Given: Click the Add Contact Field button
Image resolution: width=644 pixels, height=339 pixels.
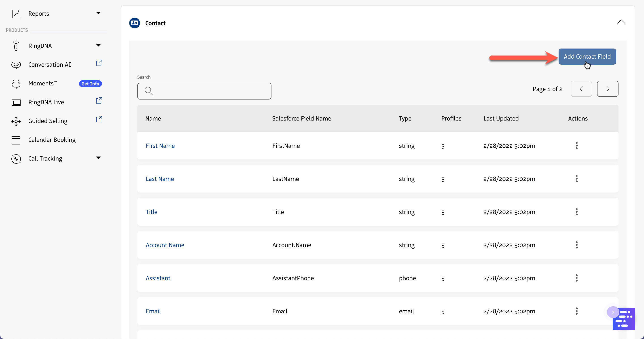Looking at the screenshot, I should coord(587,57).
